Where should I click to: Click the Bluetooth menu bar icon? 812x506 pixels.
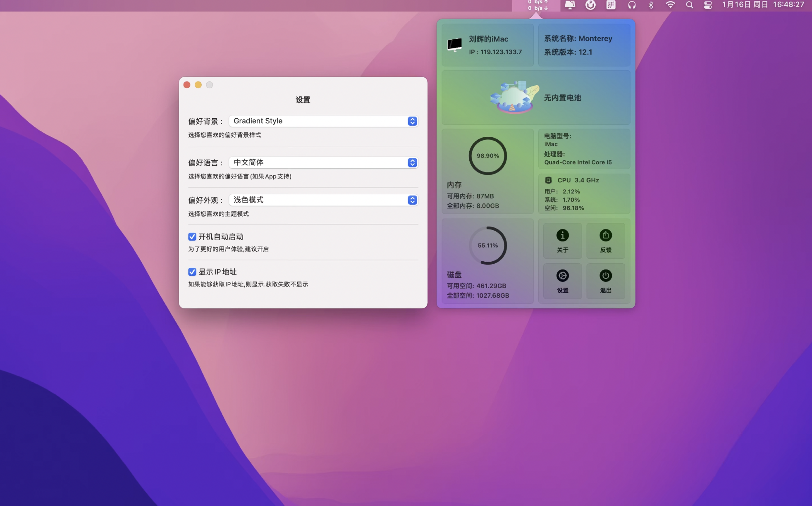(651, 5)
